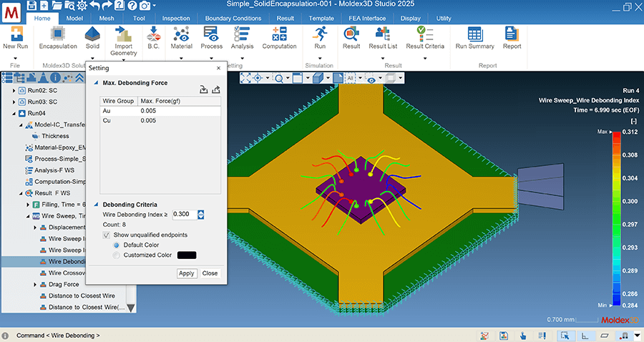Click the result color legend bar
Viewport: 644px width, 342px height.
[x=616, y=219]
